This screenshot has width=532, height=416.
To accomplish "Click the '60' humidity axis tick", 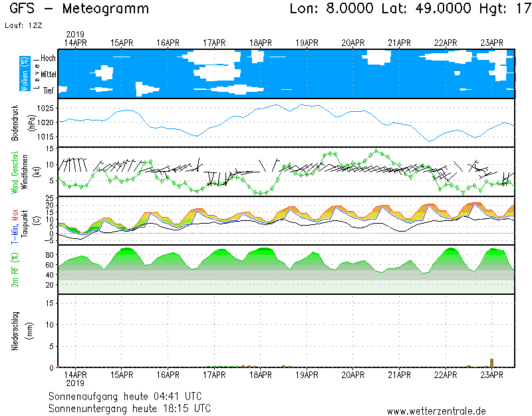I will pyautogui.click(x=49, y=265).
